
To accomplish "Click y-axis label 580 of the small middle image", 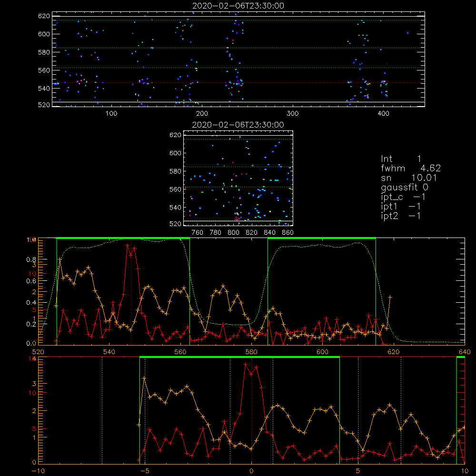I will point(176,171).
